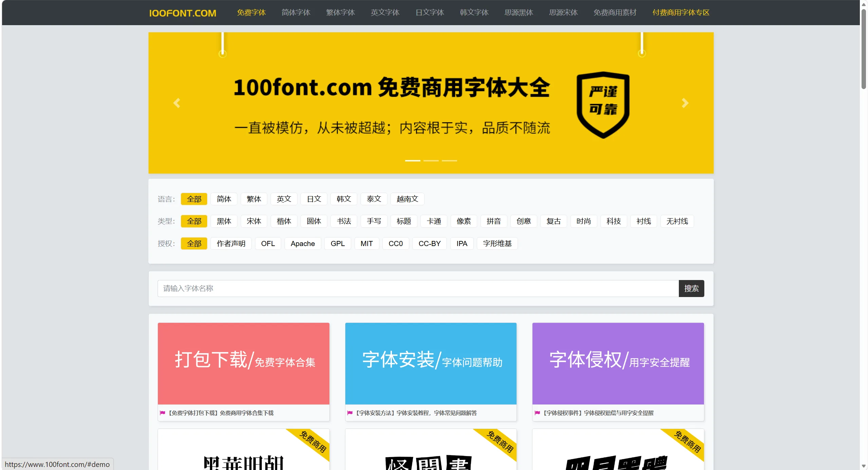868x470 pixels.
Task: Open 英文字体 in top navigation
Action: pos(385,13)
